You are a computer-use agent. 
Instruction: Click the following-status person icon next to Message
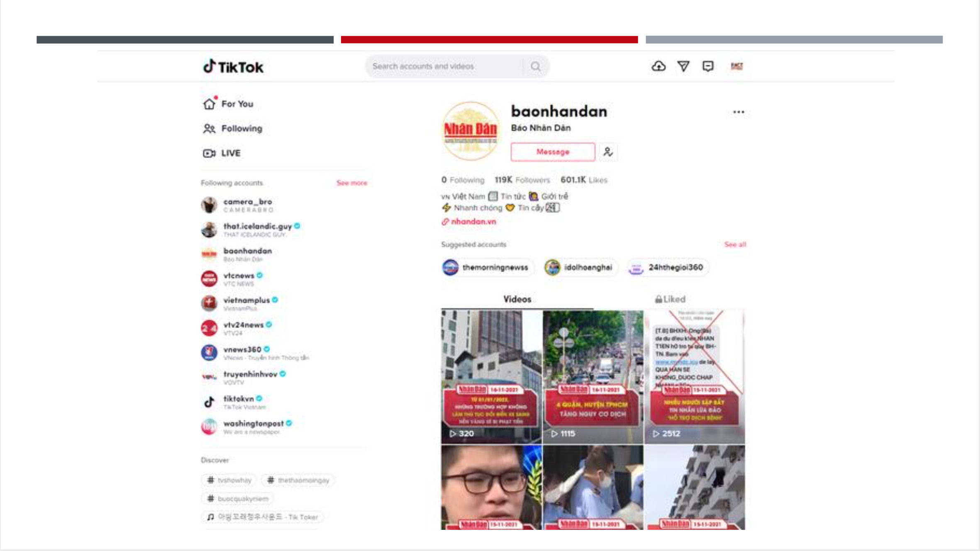608,152
